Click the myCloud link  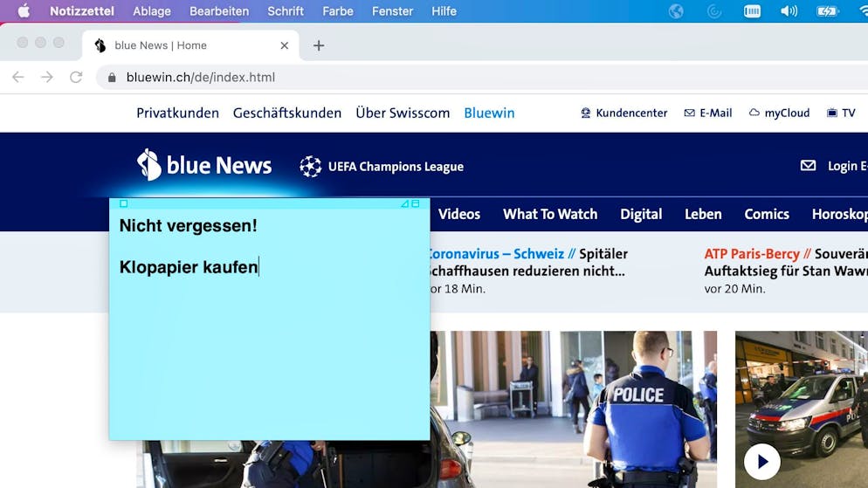click(779, 113)
